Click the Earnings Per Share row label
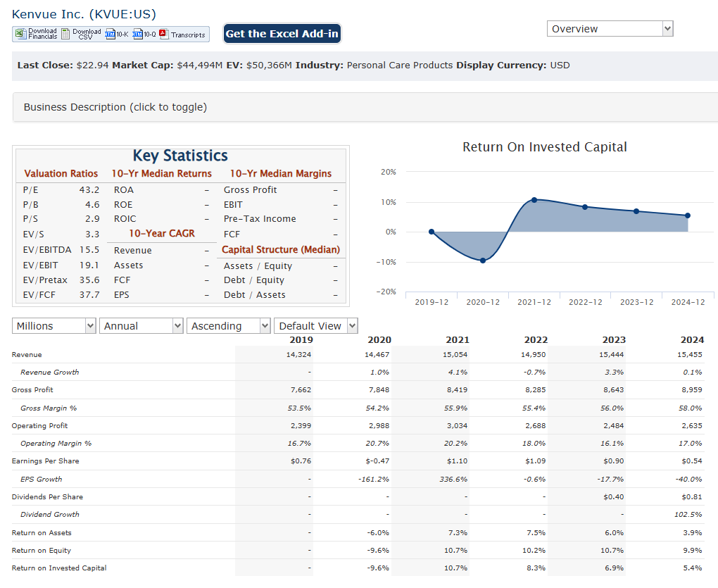Viewport: 718px width, 588px height. click(45, 461)
